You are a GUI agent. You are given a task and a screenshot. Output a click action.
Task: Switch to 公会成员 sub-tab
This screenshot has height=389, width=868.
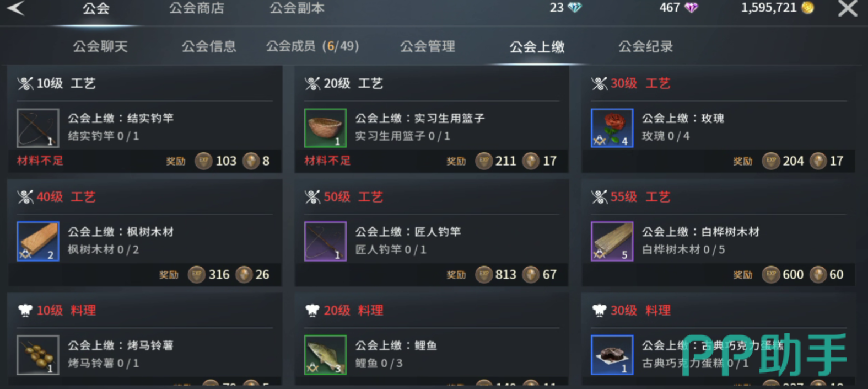pos(312,46)
